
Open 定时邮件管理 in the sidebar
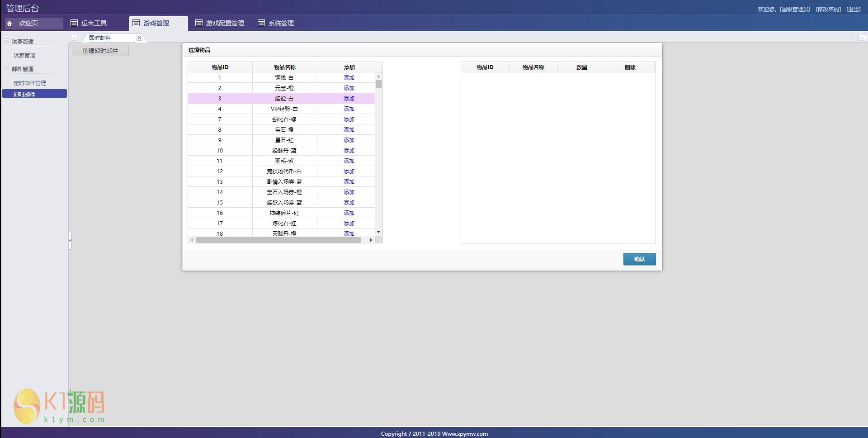[x=30, y=83]
